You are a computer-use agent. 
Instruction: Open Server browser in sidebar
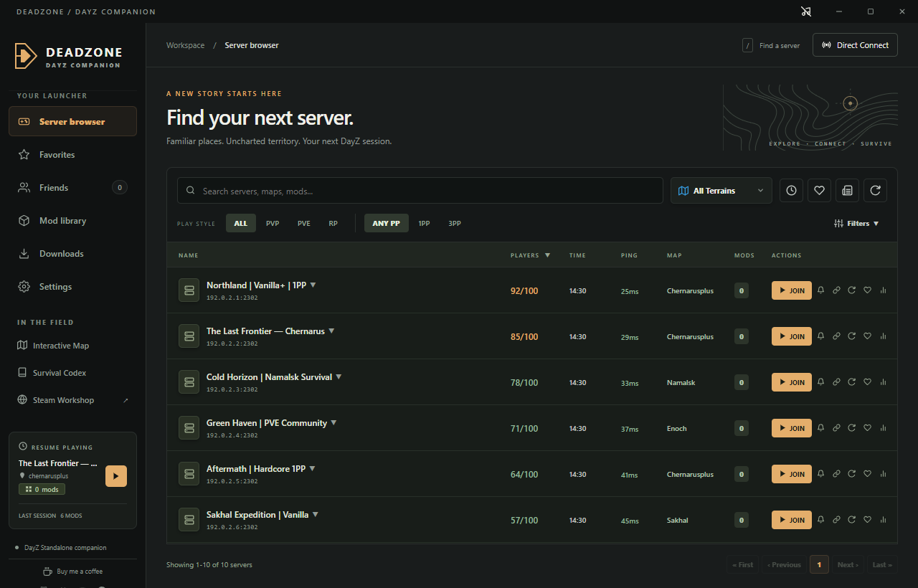pos(72,121)
